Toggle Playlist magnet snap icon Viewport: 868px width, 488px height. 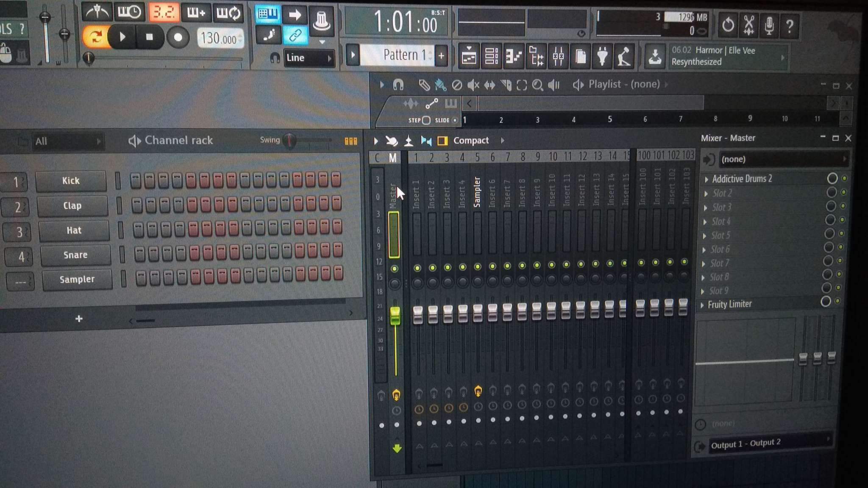point(398,85)
